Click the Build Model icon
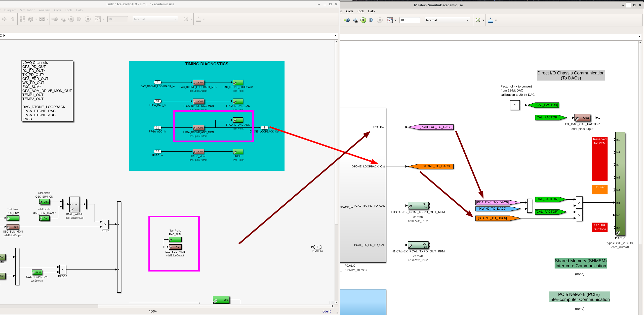The width and height of the screenshot is (644, 315). pyautogui.click(x=490, y=20)
